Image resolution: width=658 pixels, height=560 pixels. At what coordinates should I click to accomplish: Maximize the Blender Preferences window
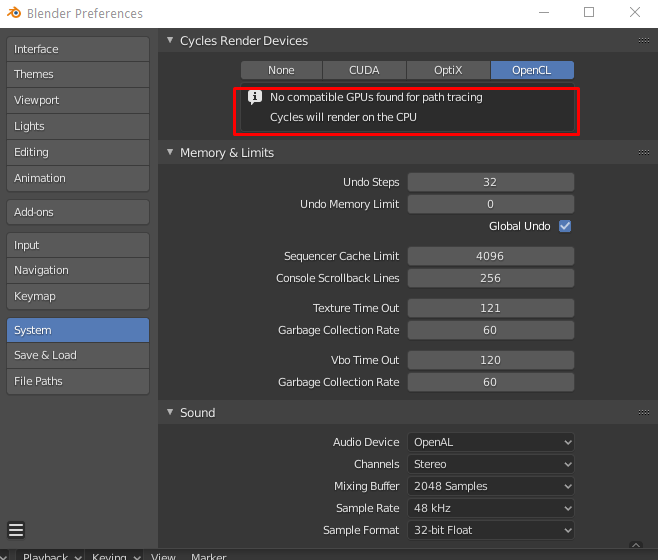(589, 12)
